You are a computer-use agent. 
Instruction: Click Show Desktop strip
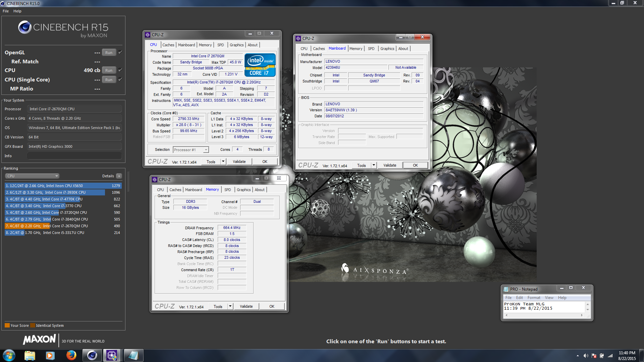click(x=642, y=355)
